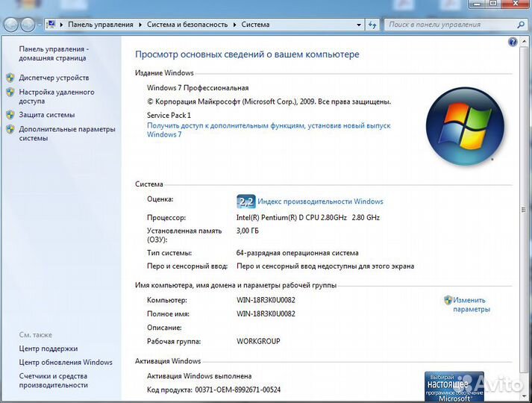The width and height of the screenshot is (532, 403).
Task: Click the Service Pack 1 text
Action: coord(169,116)
